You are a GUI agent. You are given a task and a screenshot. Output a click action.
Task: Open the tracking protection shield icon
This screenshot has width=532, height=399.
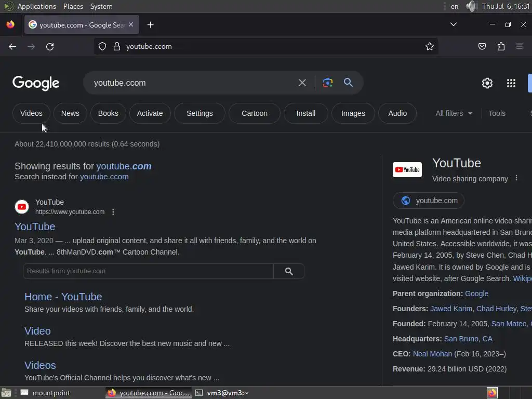coord(102,46)
